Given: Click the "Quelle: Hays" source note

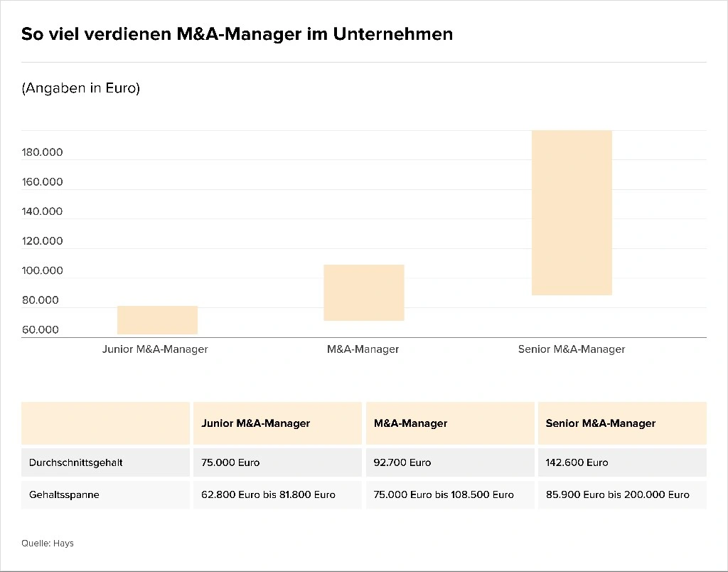Looking at the screenshot, I should 48,544.
